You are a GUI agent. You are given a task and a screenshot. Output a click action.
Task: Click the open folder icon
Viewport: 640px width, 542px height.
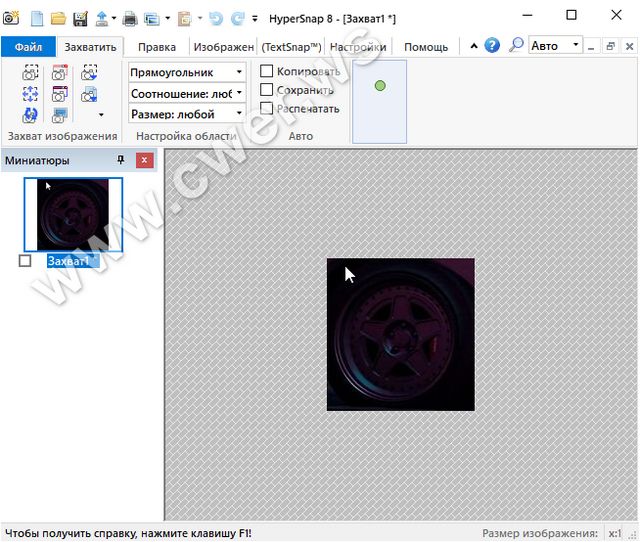click(x=58, y=17)
